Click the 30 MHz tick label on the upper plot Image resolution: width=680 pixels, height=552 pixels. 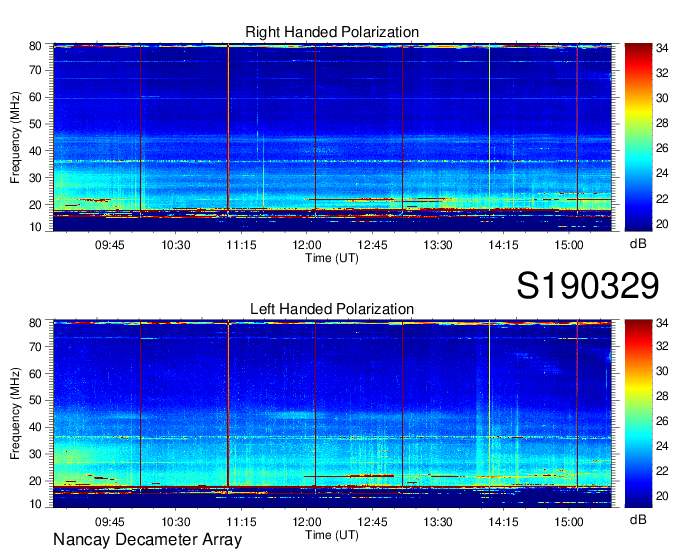[35, 178]
